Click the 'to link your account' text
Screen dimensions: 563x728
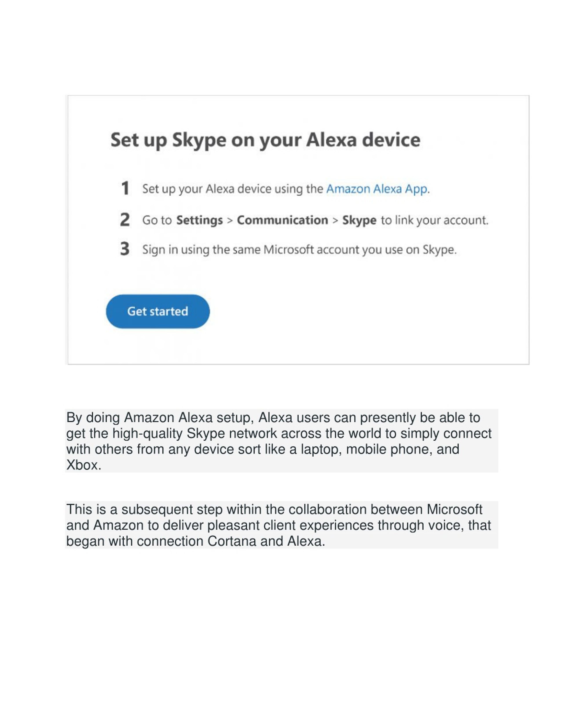coord(434,220)
